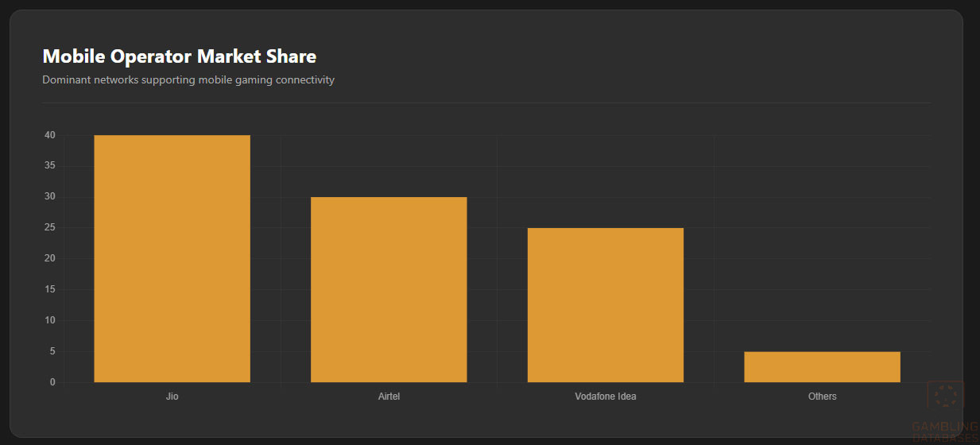The width and height of the screenshot is (980, 445).
Task: Click the Airtel x-axis label
Action: pos(389,397)
